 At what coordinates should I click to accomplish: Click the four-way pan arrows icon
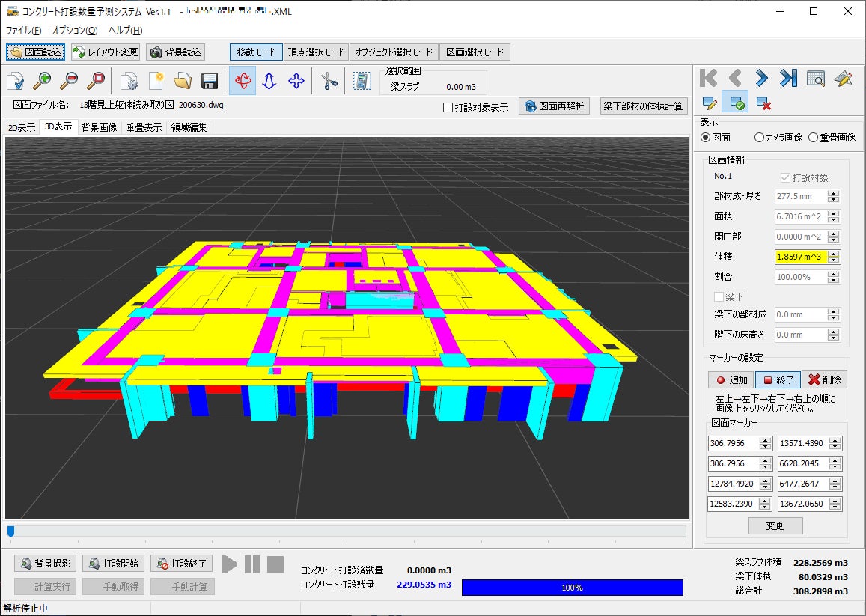[296, 82]
